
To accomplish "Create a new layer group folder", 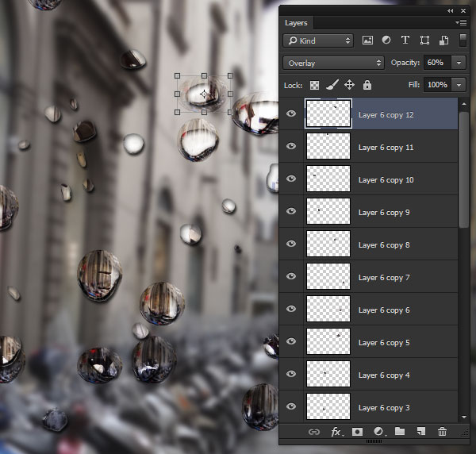I will tap(400, 432).
